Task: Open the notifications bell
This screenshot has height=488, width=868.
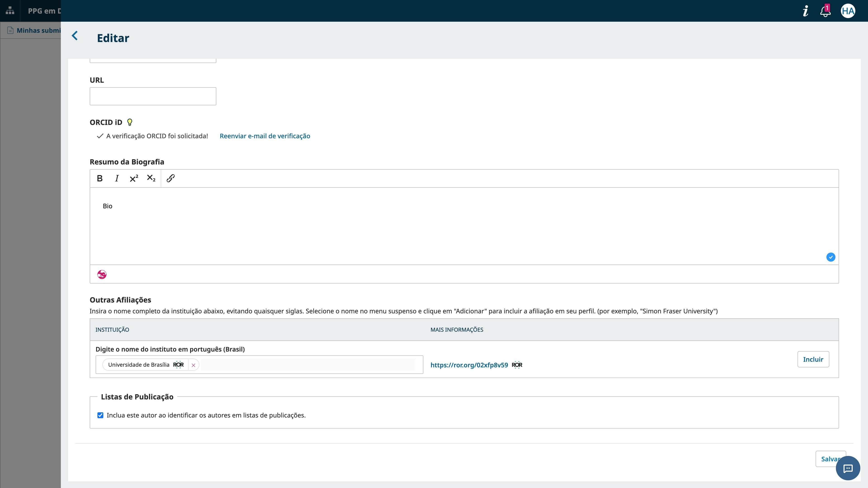Action: [x=825, y=11]
